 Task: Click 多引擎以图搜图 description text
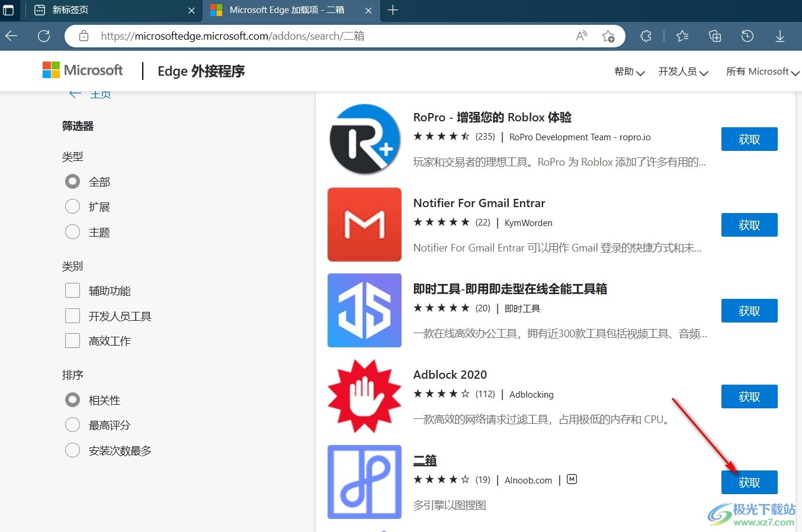click(x=450, y=505)
